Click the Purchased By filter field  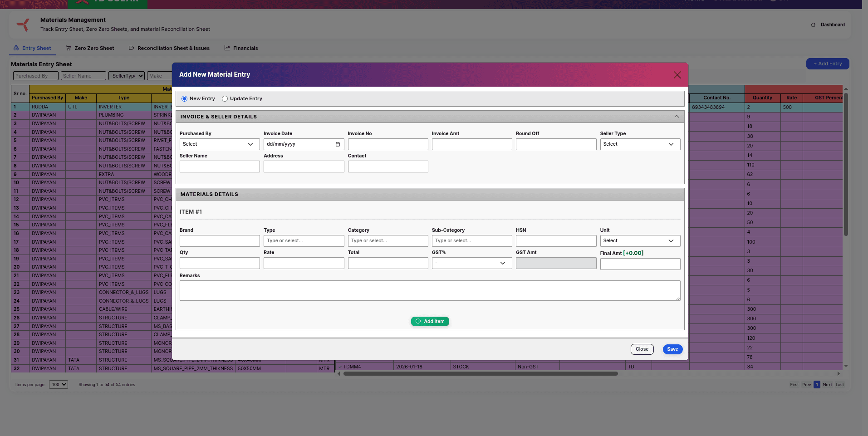pos(36,76)
